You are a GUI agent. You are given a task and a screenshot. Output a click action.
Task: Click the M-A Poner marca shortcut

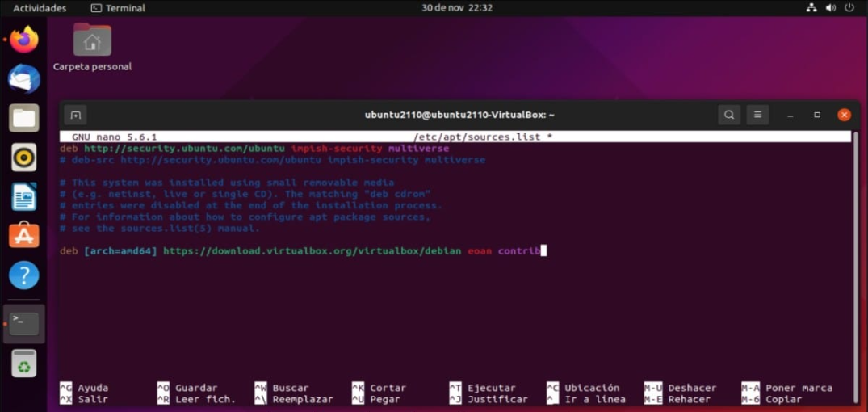click(x=787, y=389)
